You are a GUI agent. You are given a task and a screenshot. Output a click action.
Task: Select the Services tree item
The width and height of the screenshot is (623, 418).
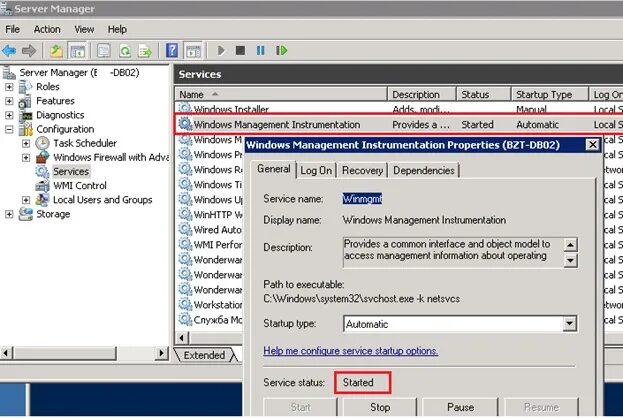click(71, 172)
